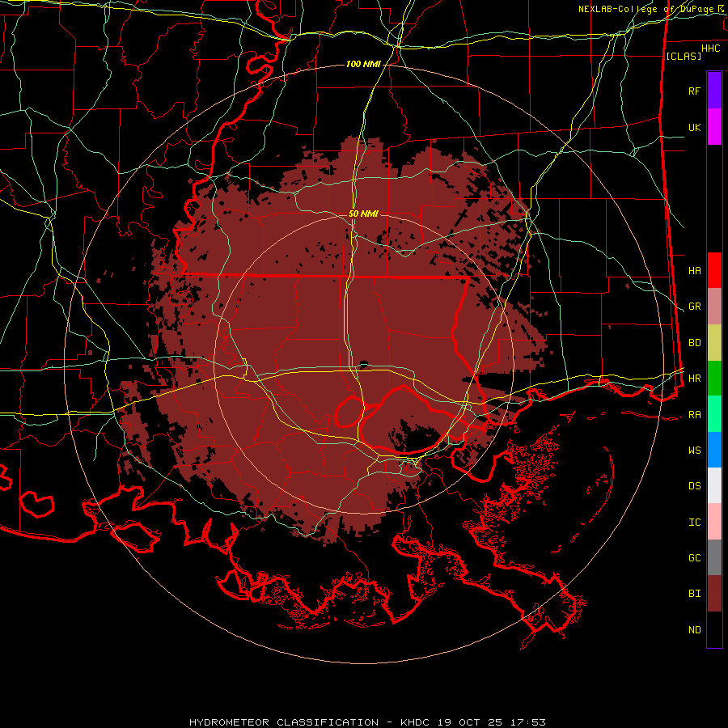The width and height of the screenshot is (728, 728).
Task: Click the [CLAS] units label
Action: pyautogui.click(x=683, y=57)
